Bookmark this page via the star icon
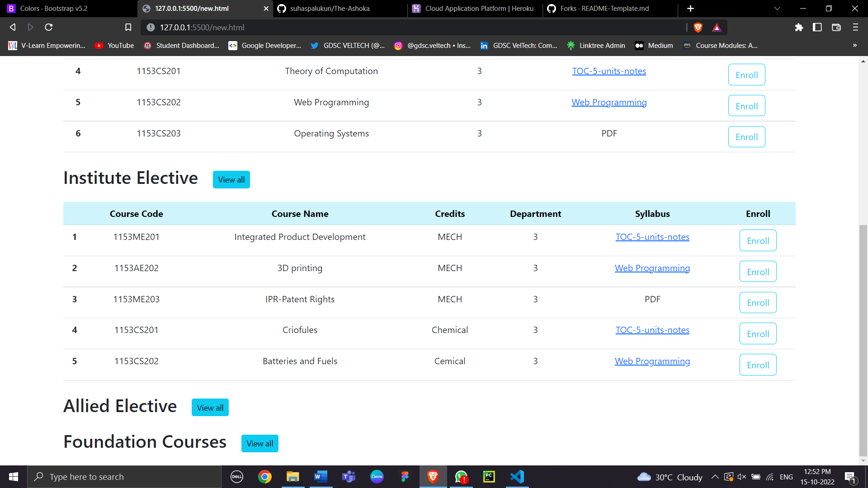 coord(128,27)
